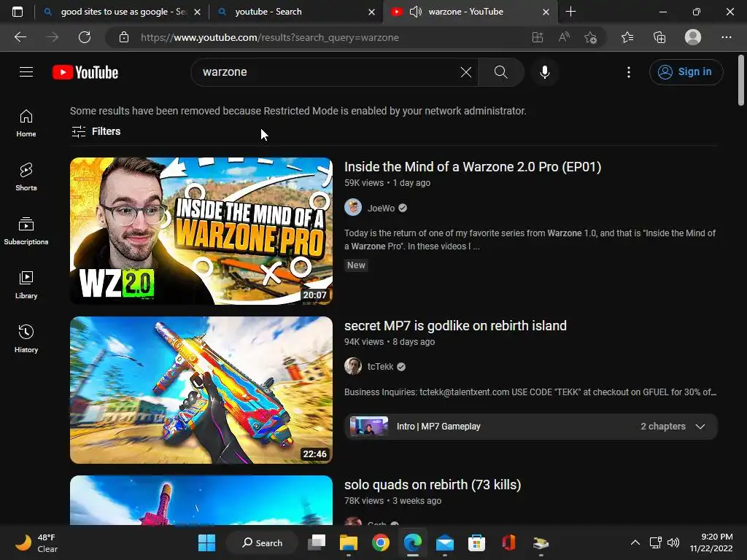Open File Explorer from taskbar
This screenshot has height=560, width=747.
point(348,542)
